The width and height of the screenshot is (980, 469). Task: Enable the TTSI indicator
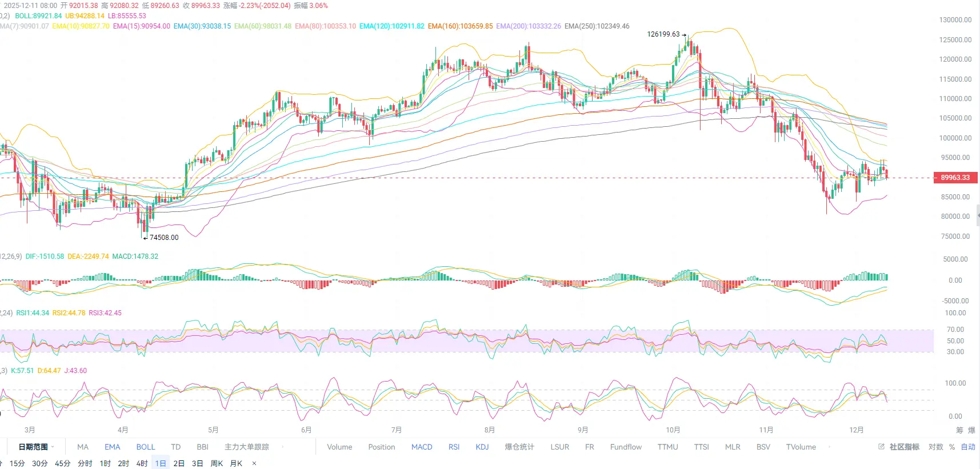(702, 447)
